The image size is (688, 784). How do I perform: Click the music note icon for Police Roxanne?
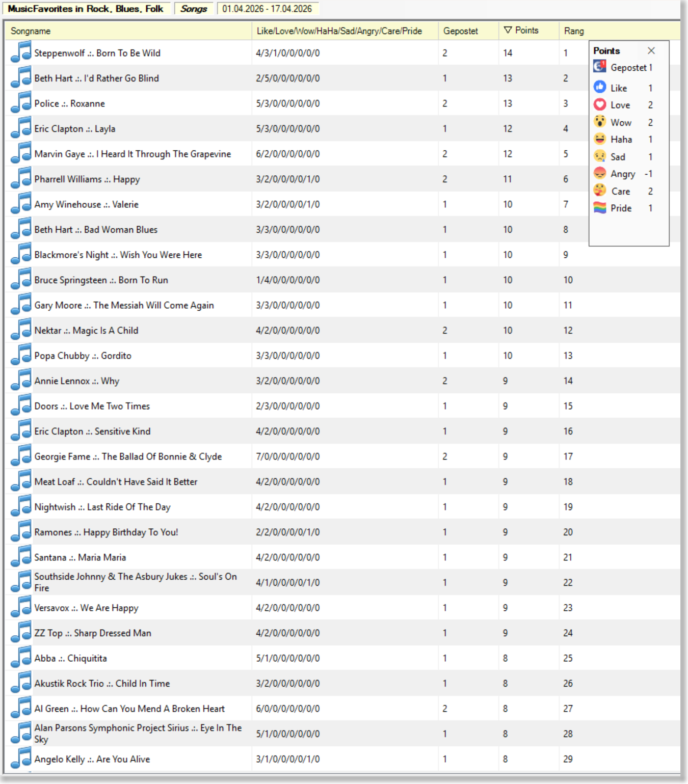(21, 103)
